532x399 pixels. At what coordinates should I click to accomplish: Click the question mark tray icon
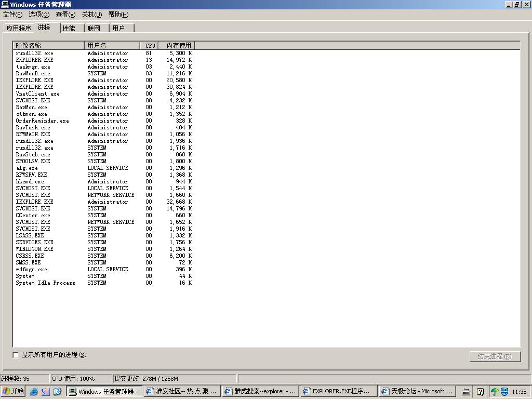click(x=480, y=392)
